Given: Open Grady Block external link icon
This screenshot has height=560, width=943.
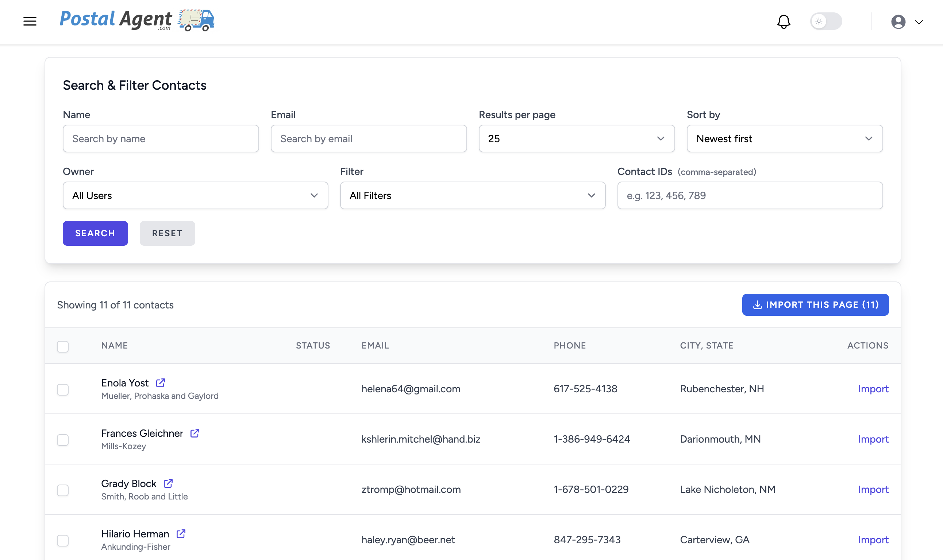Looking at the screenshot, I should (168, 483).
